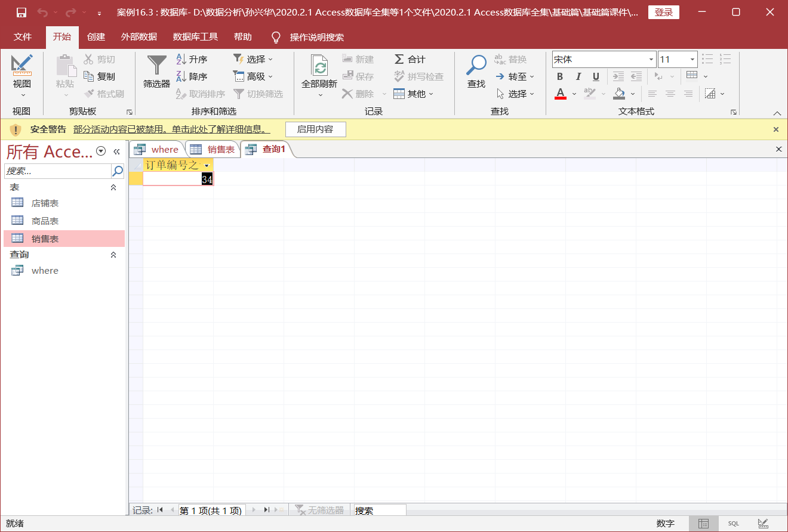The height and width of the screenshot is (532, 788).
Task: Go to last record button
Action: coord(266,510)
